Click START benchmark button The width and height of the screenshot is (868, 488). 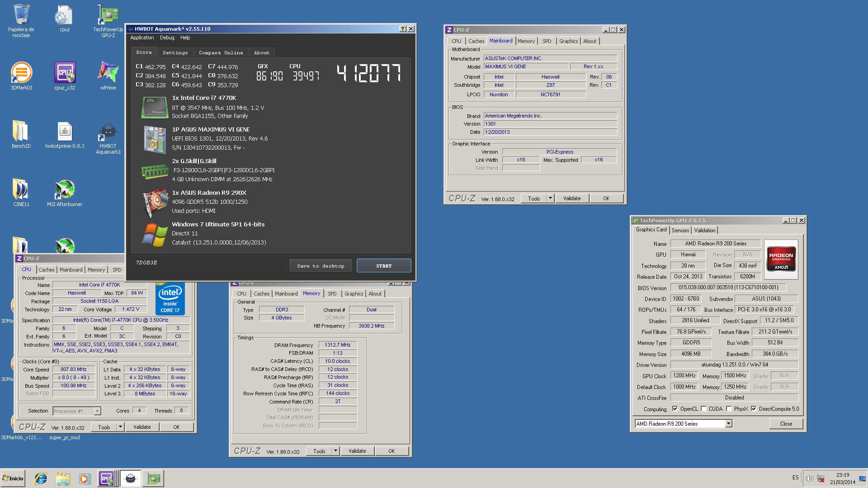pyautogui.click(x=384, y=266)
